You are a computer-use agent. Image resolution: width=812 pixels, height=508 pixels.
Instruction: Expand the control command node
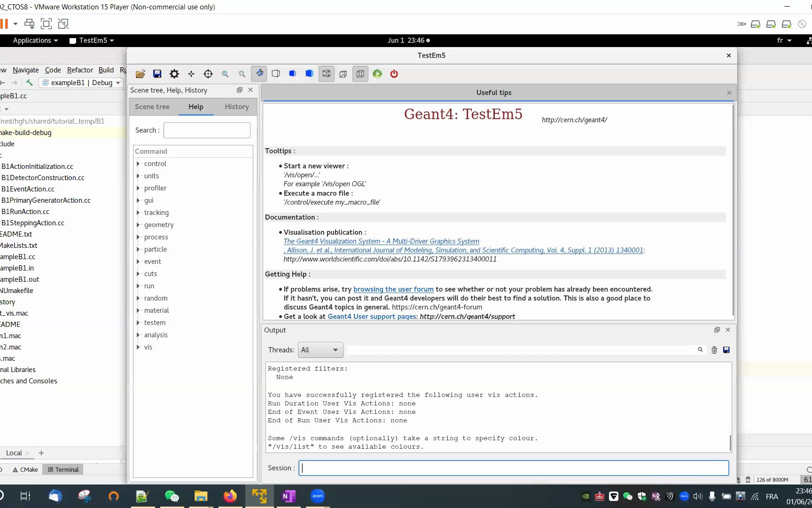click(138, 164)
